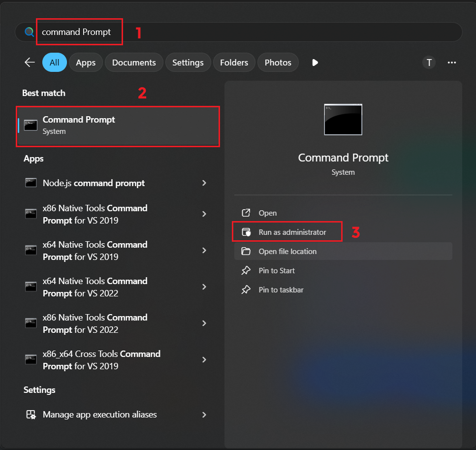Switch to the Documents filter tab
This screenshot has height=450, width=476.
pyautogui.click(x=134, y=63)
